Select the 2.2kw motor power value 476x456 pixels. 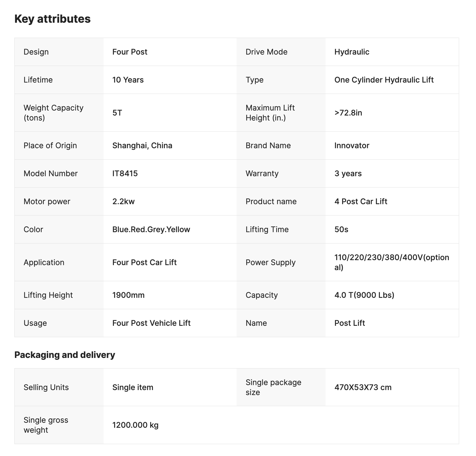click(x=123, y=201)
